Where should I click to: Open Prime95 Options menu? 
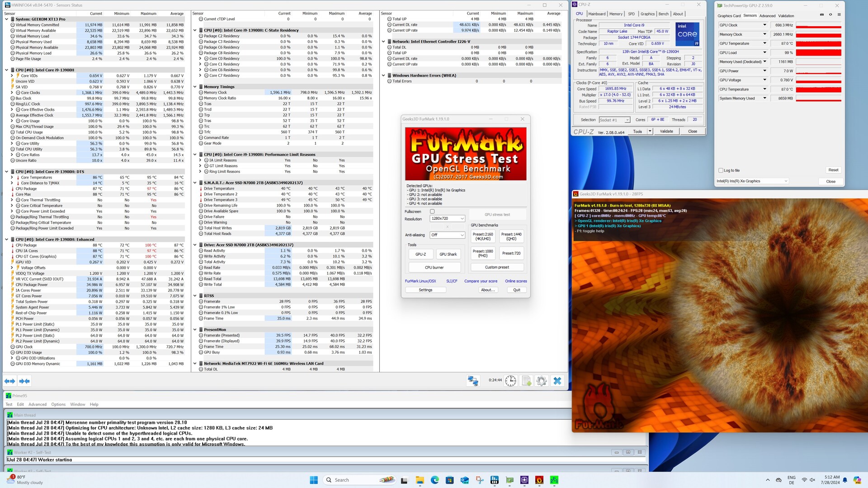tap(58, 404)
